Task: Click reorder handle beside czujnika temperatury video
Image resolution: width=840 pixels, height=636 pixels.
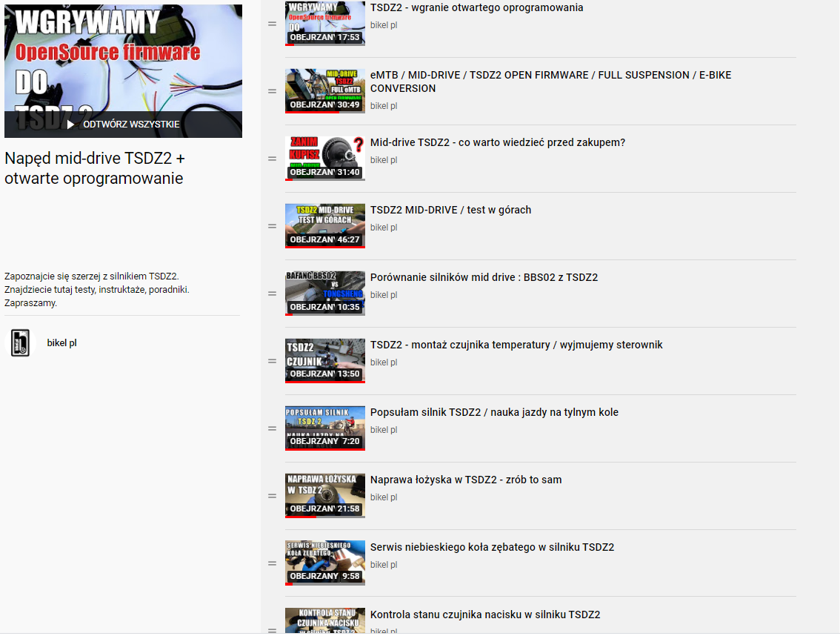Action: click(272, 361)
